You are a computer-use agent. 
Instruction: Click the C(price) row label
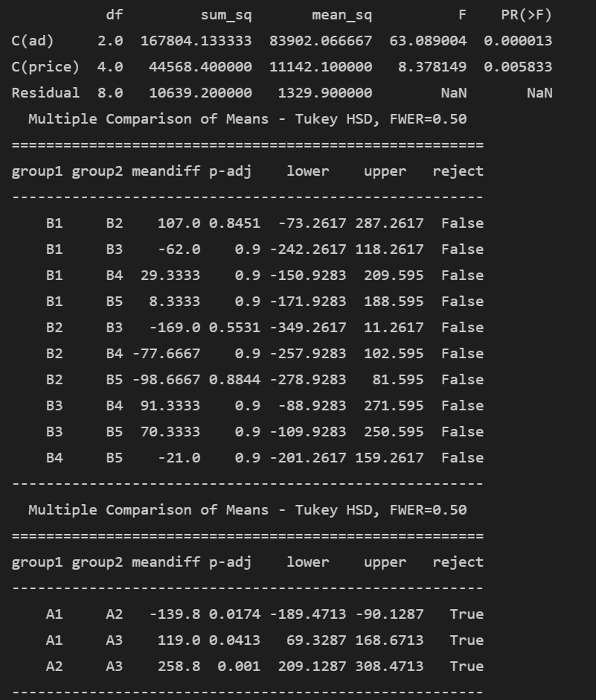pyautogui.click(x=45, y=67)
